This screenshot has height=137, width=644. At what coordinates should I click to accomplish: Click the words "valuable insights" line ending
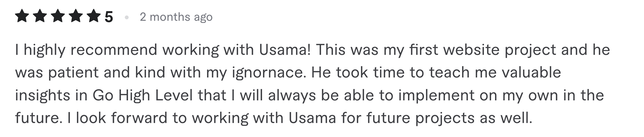pos(531,73)
